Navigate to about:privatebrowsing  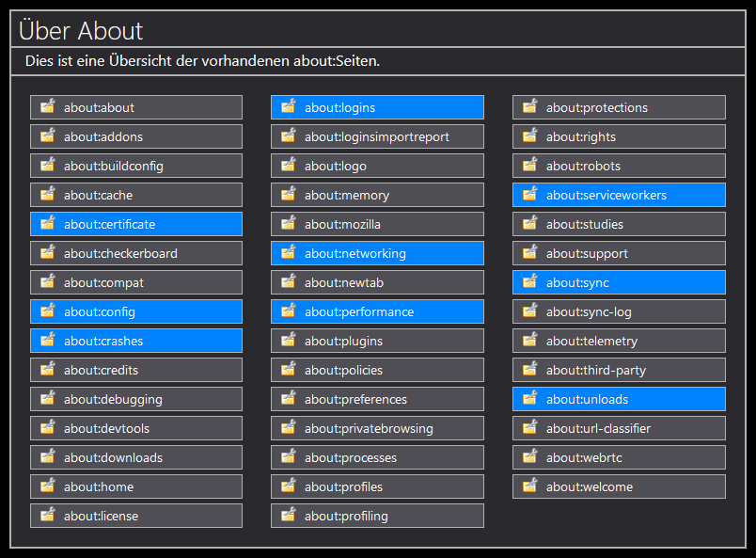tap(369, 428)
